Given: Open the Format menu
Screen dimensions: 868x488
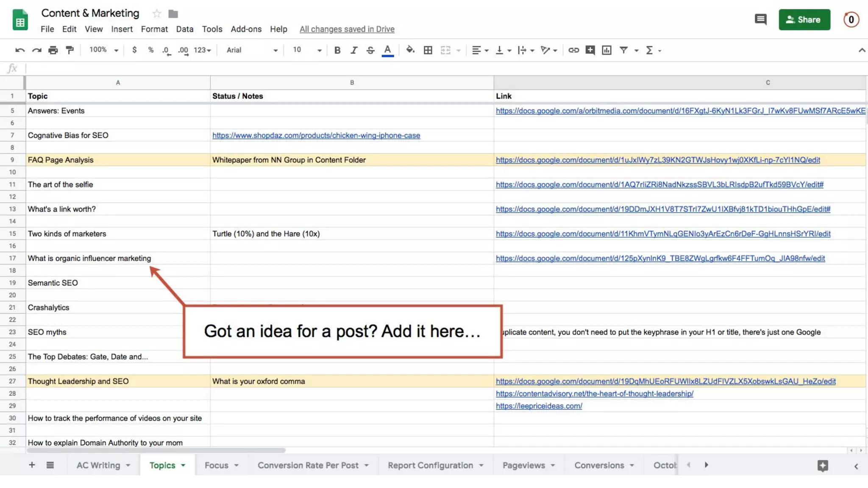Looking at the screenshot, I should (154, 29).
